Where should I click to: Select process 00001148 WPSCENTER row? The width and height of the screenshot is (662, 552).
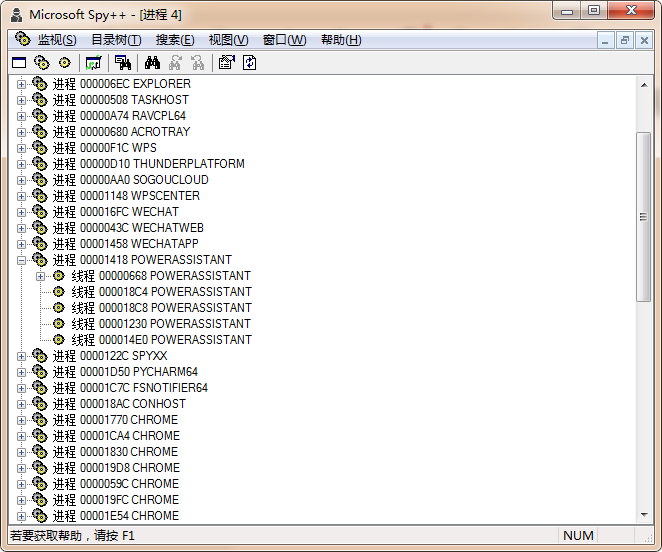[126, 196]
